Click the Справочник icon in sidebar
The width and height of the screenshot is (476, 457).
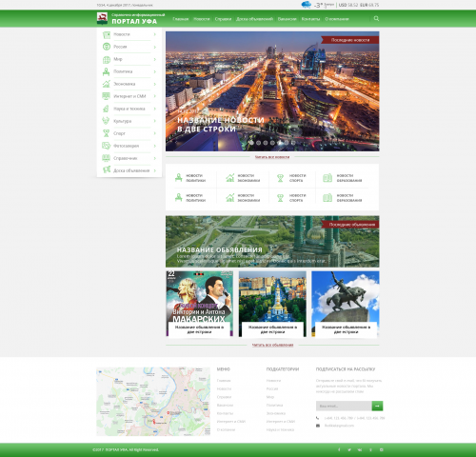107,158
